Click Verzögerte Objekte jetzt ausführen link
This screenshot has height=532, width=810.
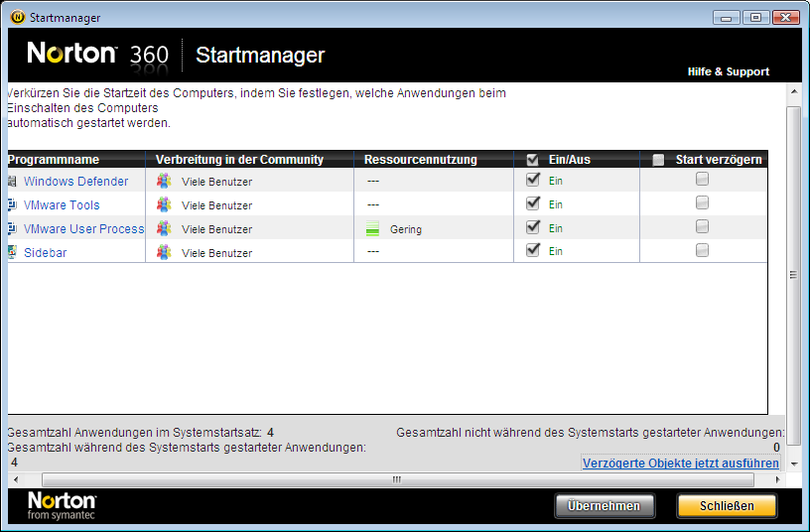tap(680, 463)
